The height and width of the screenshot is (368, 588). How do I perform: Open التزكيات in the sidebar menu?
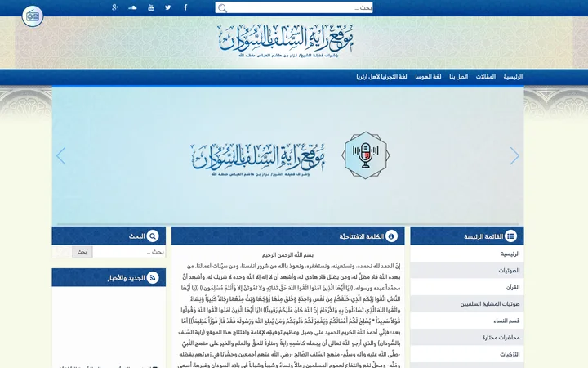pos(467,354)
